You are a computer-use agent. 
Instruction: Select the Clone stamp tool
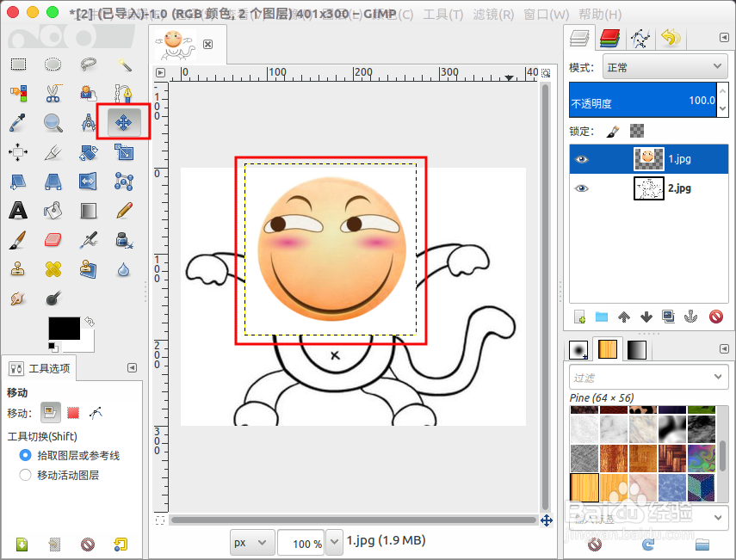20,268
